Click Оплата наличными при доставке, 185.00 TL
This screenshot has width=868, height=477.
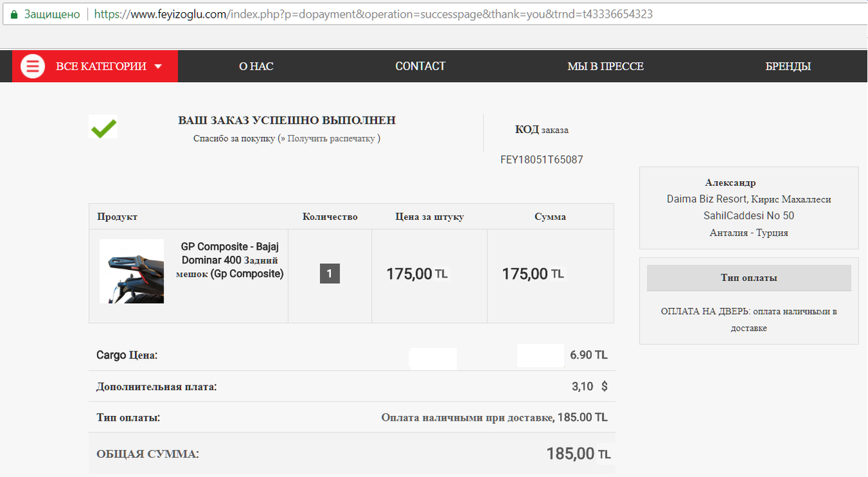click(x=494, y=417)
